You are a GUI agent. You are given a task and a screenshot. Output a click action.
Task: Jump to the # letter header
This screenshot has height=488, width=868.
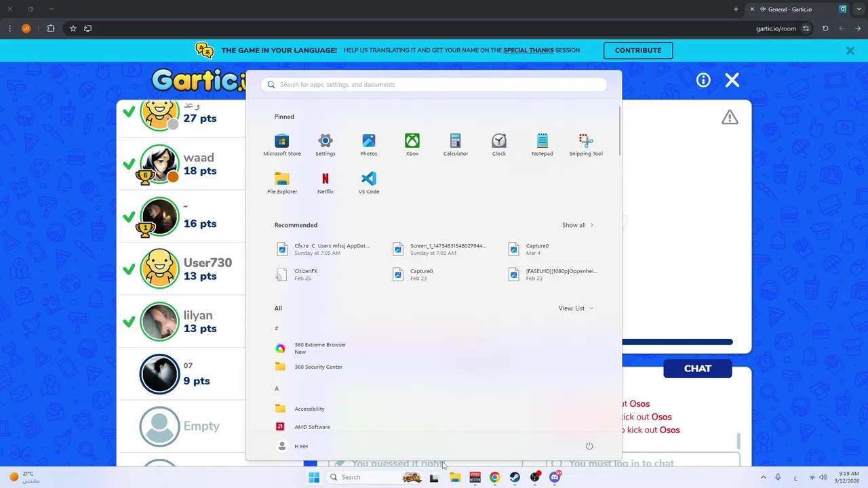[277, 329]
